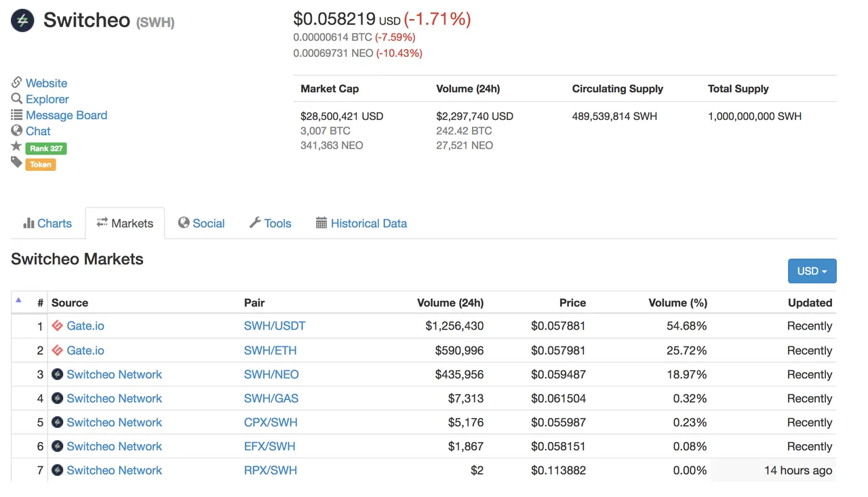The width and height of the screenshot is (868, 497).
Task: Sort table using the blue triangle arrow
Action: (18, 300)
